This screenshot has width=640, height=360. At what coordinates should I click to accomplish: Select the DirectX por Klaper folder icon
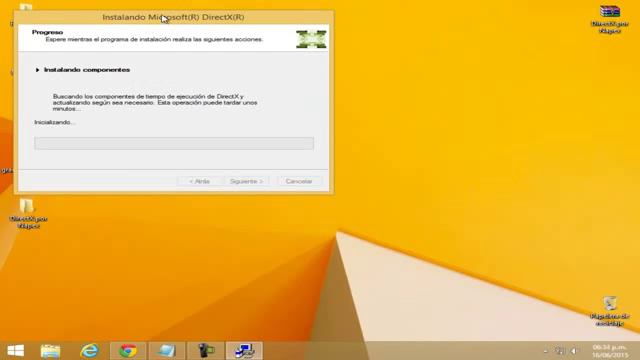pyautogui.click(x=28, y=213)
